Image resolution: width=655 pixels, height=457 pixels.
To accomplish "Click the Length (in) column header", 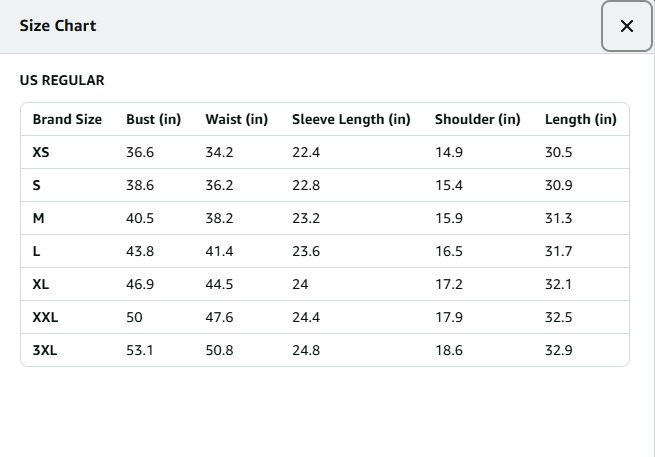I will 580,119.
